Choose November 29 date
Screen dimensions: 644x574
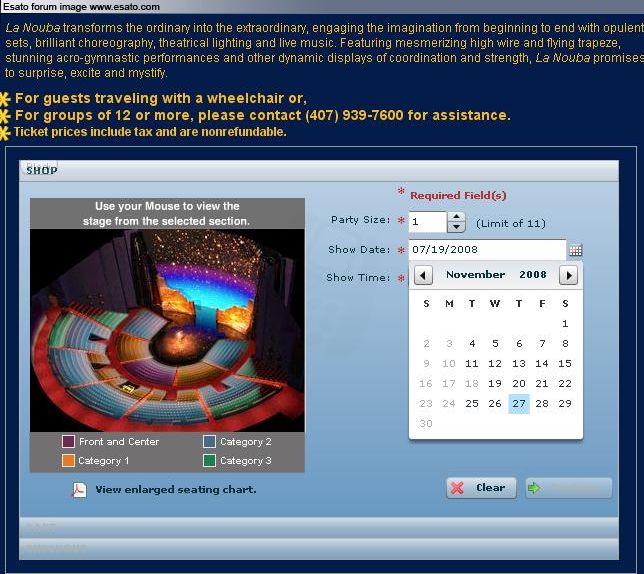click(565, 404)
